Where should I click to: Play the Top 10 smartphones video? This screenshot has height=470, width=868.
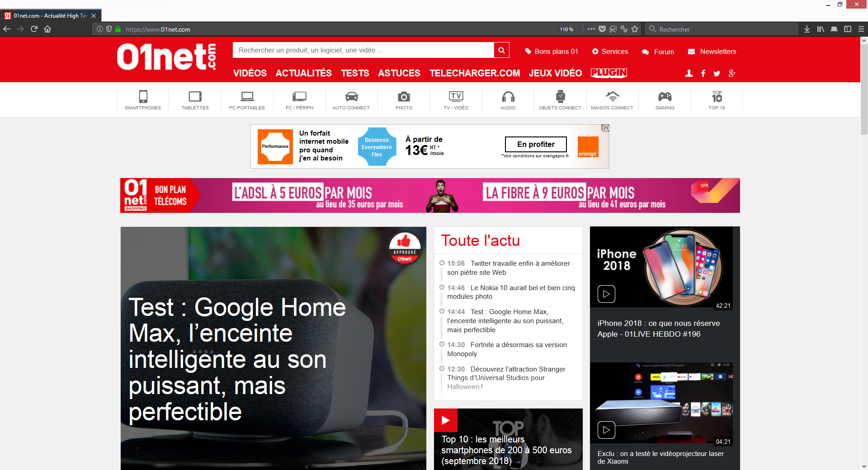click(x=446, y=420)
